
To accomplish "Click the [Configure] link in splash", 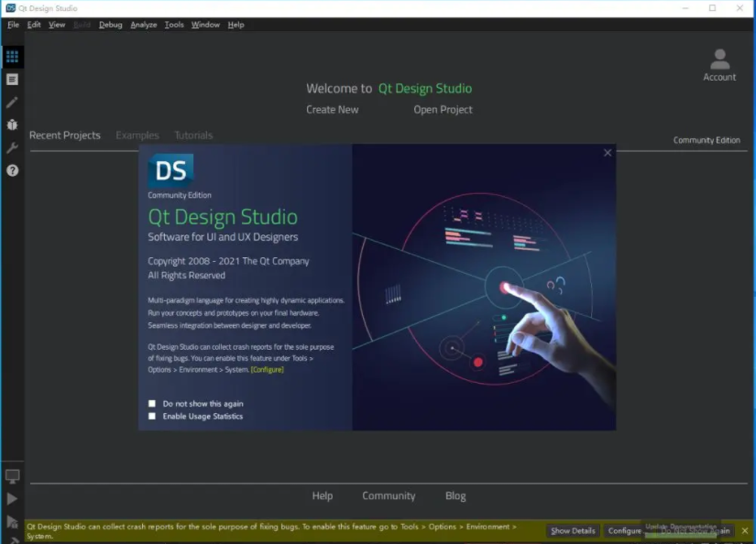I will [x=267, y=370].
